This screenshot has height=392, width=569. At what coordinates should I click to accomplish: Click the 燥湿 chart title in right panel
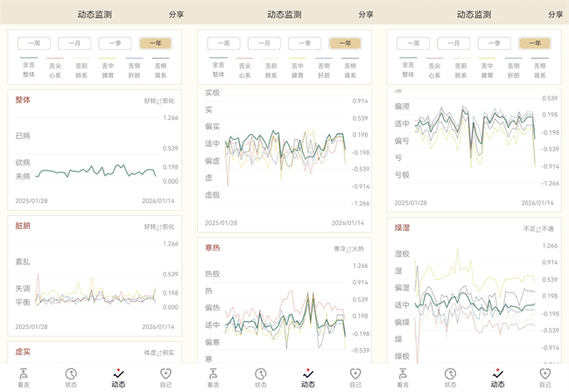pyautogui.click(x=402, y=227)
